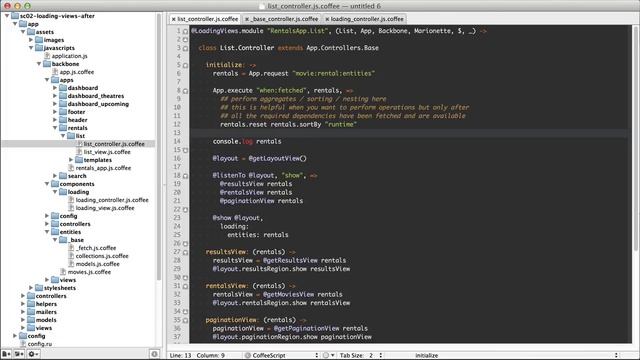The width and height of the screenshot is (640, 360).
Task: Open loading_view.js.coffee in the file tree
Action: (105, 208)
